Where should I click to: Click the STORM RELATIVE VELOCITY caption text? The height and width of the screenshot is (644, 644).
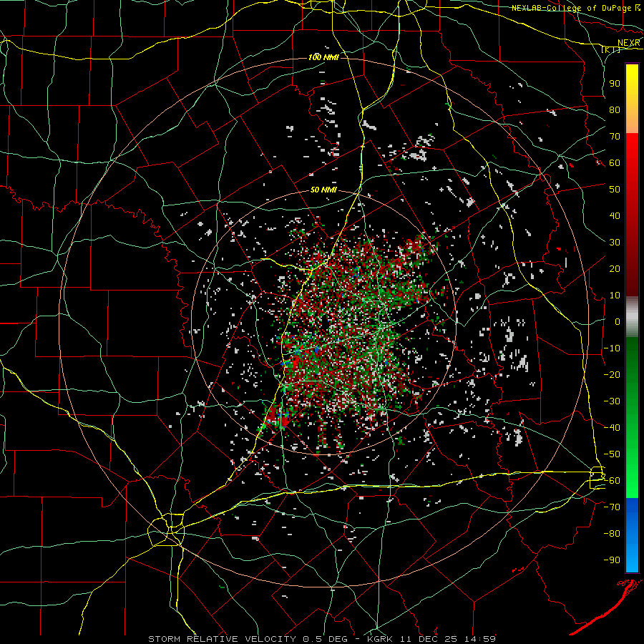click(x=222, y=639)
